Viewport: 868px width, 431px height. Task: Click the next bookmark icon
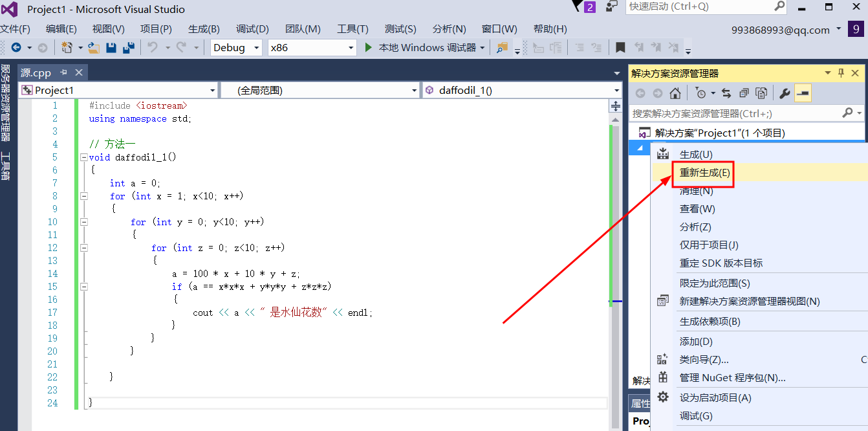[656, 47]
